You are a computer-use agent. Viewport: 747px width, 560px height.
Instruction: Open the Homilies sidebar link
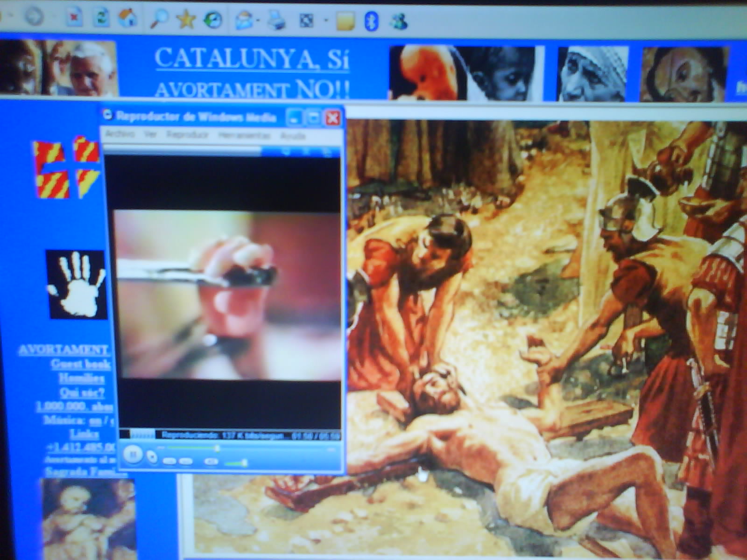(x=81, y=378)
